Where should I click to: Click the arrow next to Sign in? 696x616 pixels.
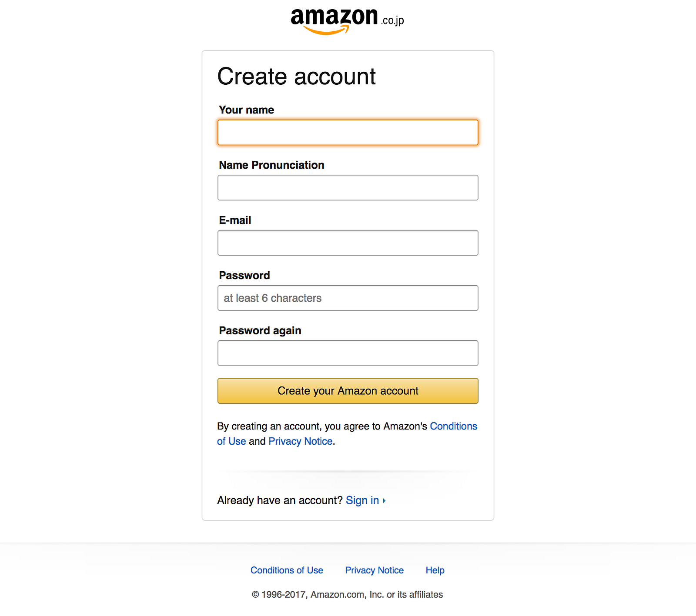click(384, 501)
